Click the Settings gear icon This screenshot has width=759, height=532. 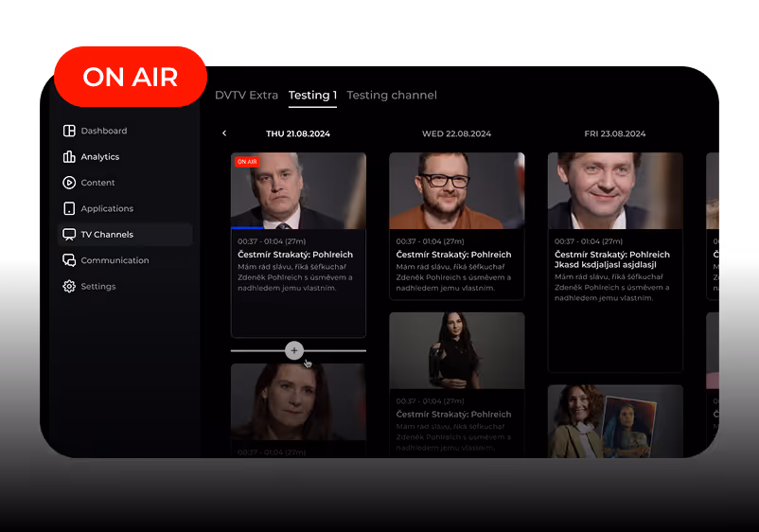point(69,287)
